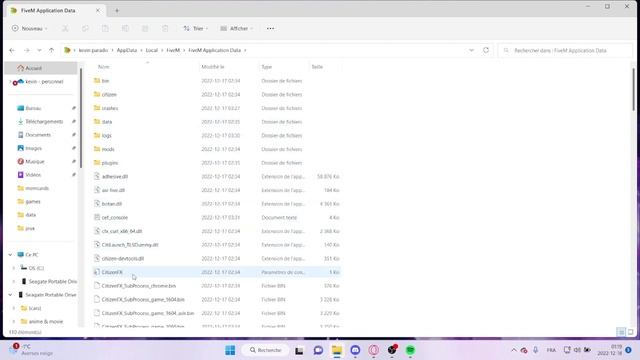Open the Windows Start menu

click(230, 350)
